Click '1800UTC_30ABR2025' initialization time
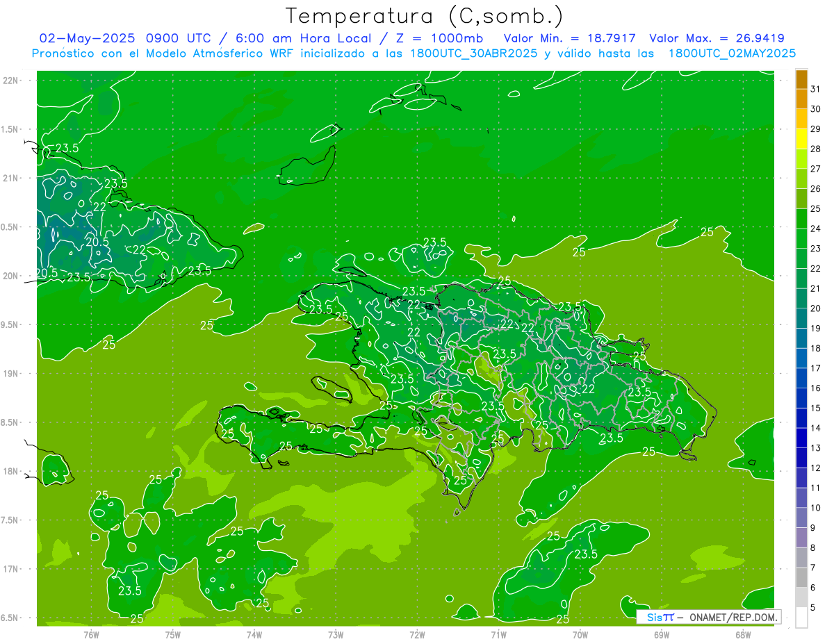The height and width of the screenshot is (644, 834). pyautogui.click(x=474, y=53)
